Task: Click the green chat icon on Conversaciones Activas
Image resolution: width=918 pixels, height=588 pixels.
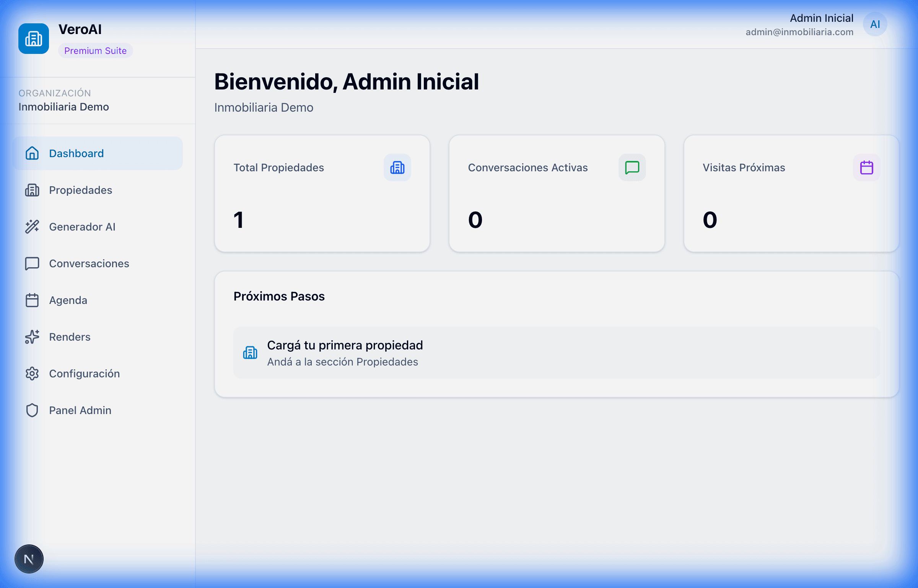Action: point(632,167)
